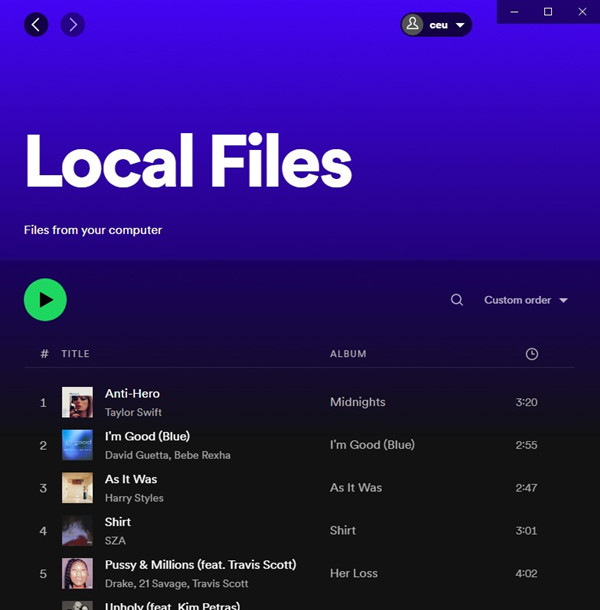Open artists David Guetta, Bebe Rexha
This screenshot has width=600, height=610.
point(168,455)
